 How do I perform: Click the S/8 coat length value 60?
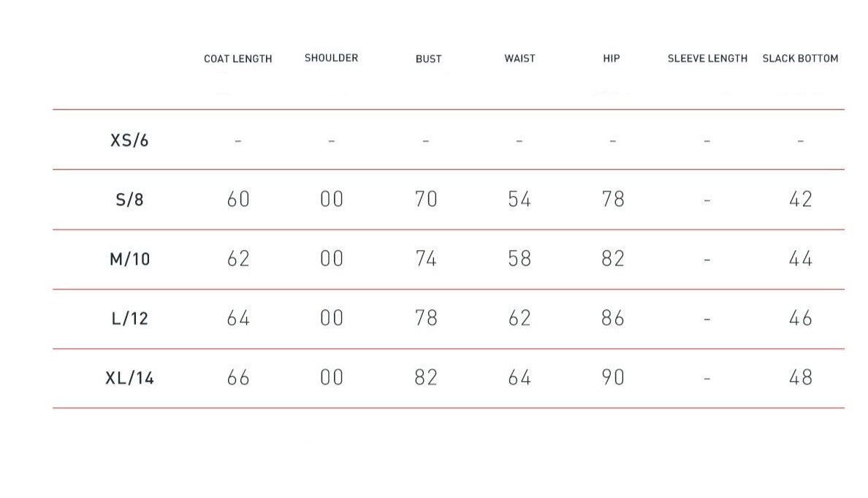click(x=238, y=200)
